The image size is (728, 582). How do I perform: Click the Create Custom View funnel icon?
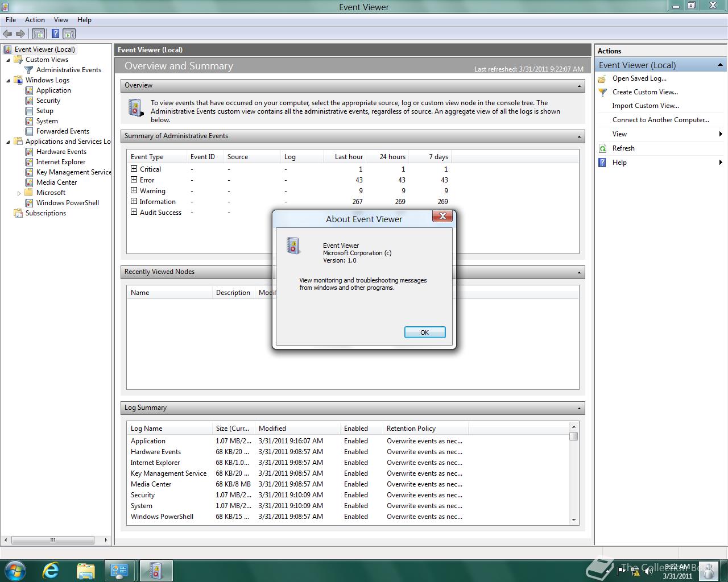pos(602,92)
